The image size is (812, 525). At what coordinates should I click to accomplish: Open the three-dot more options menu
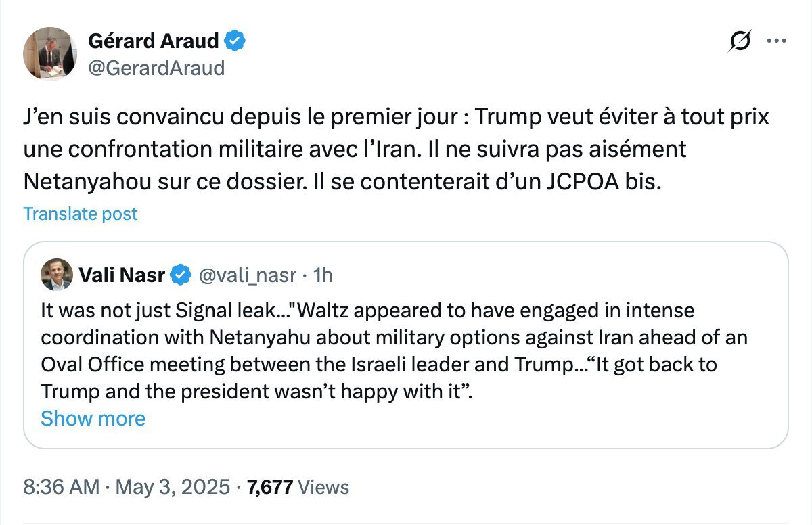pyautogui.click(x=775, y=41)
